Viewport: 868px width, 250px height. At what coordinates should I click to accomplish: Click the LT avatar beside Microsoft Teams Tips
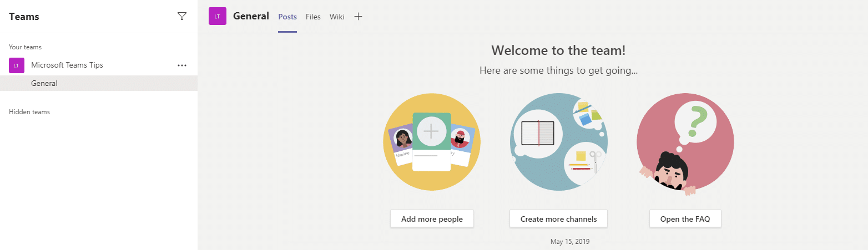(17, 65)
